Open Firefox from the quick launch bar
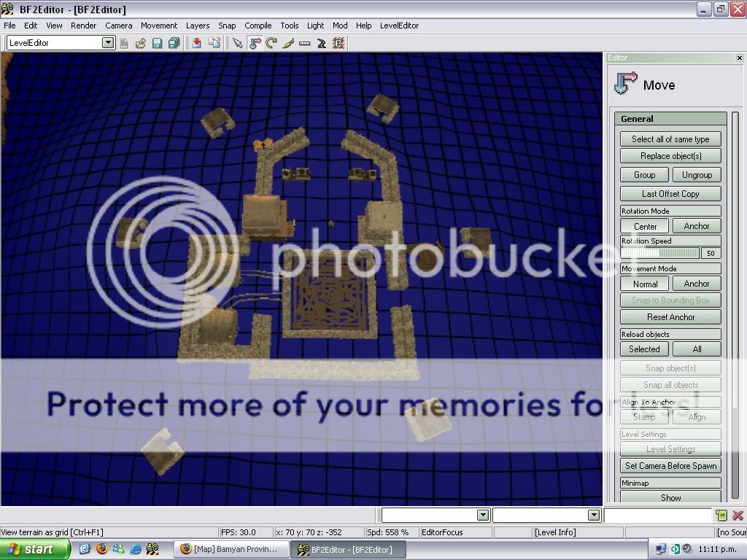The width and height of the screenshot is (747, 560). (101, 549)
